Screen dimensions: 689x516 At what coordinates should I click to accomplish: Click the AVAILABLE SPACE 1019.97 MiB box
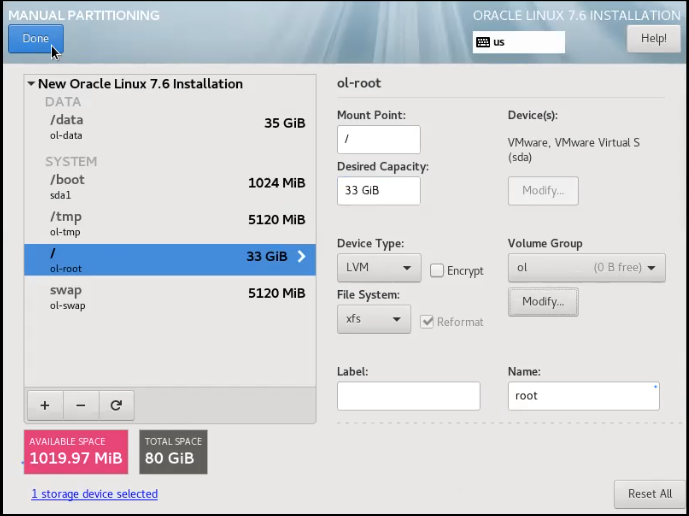pos(76,452)
